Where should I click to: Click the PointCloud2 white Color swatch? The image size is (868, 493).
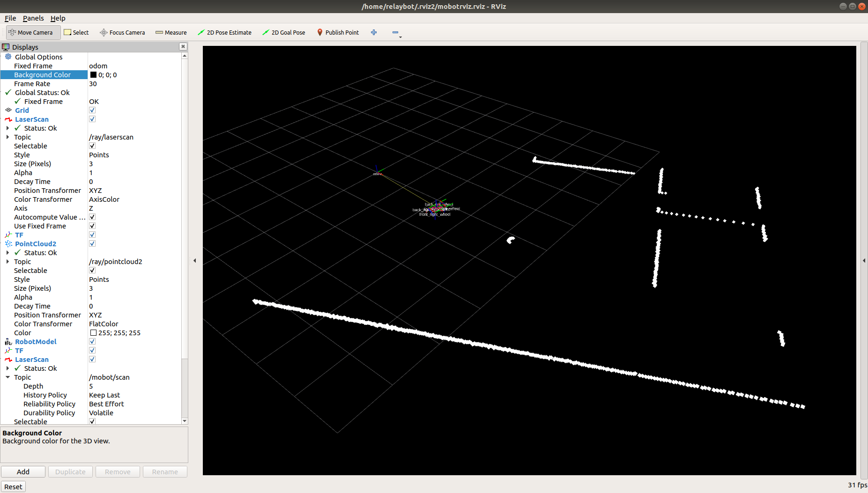click(x=93, y=332)
